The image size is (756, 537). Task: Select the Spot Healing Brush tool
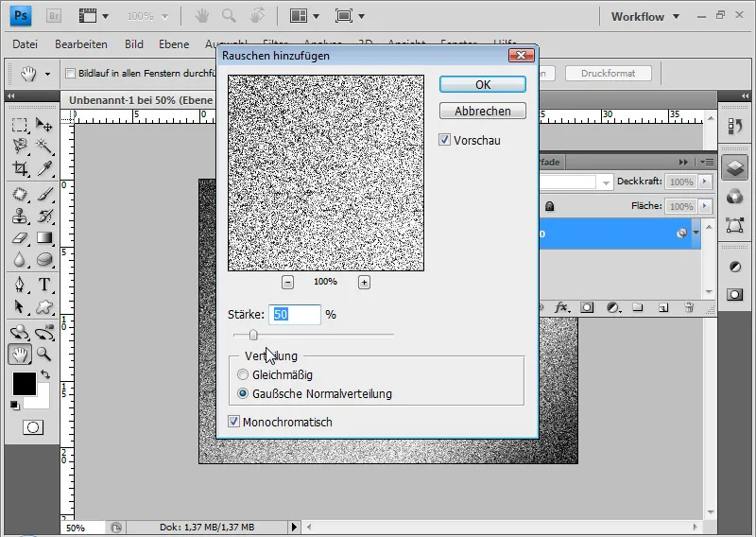tap(20, 194)
